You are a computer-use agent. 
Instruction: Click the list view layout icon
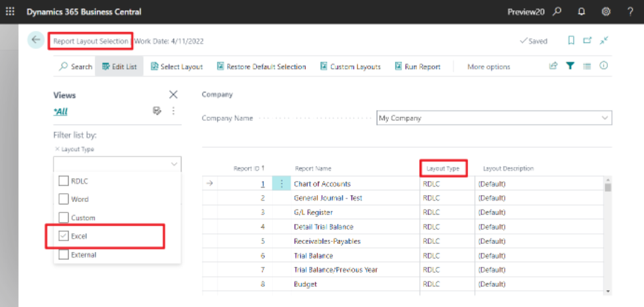587,66
